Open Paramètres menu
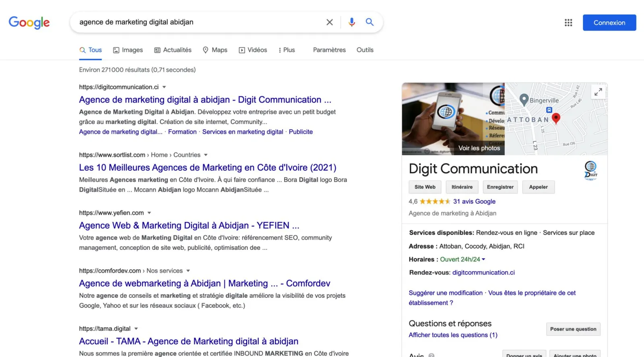 click(329, 50)
